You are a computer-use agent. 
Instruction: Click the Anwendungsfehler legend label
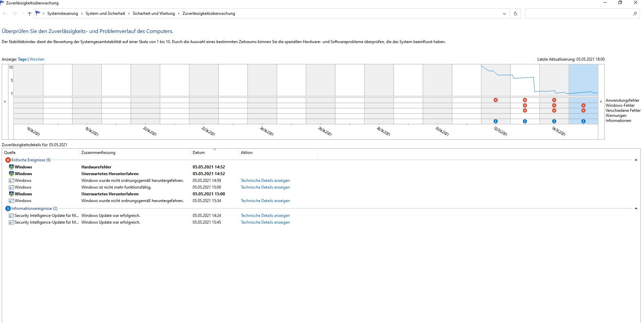coord(622,100)
